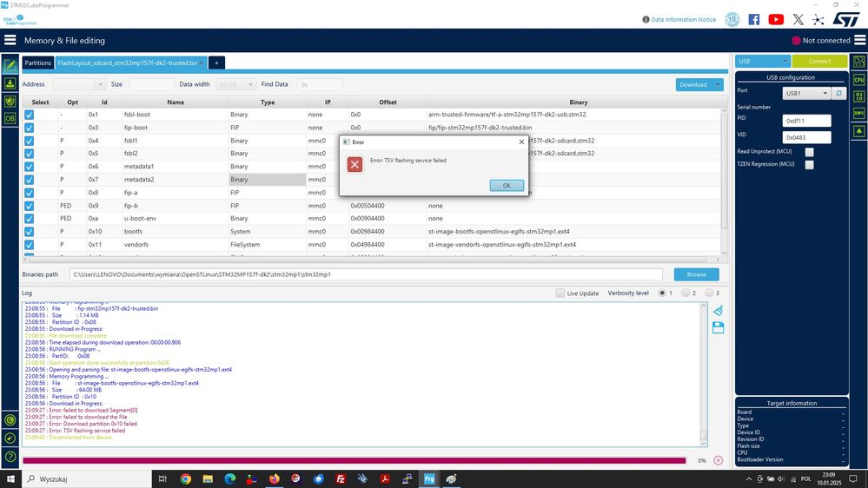
Task: Uncheck the u-boot-env partition checkbox
Action: click(30, 219)
